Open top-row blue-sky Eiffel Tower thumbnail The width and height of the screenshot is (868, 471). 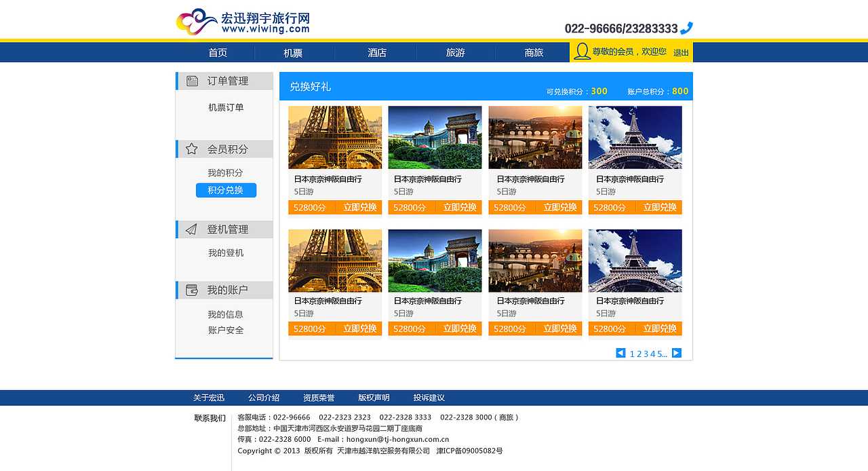(635, 137)
